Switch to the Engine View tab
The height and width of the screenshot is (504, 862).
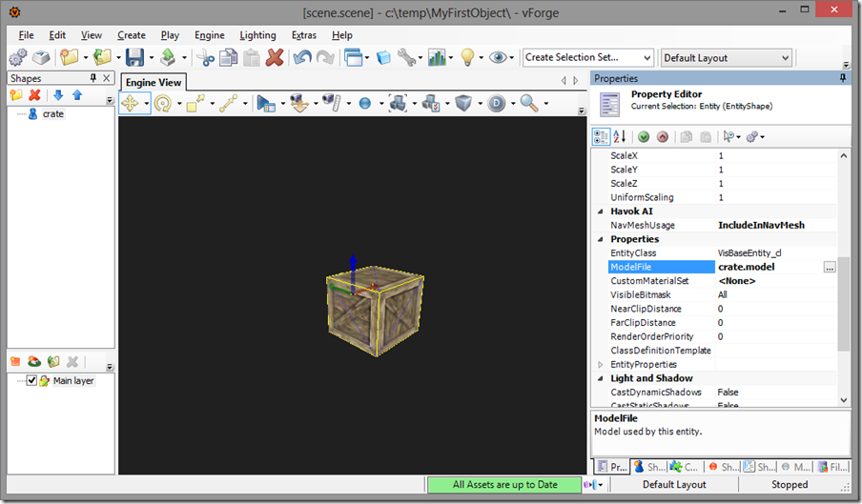tap(153, 83)
